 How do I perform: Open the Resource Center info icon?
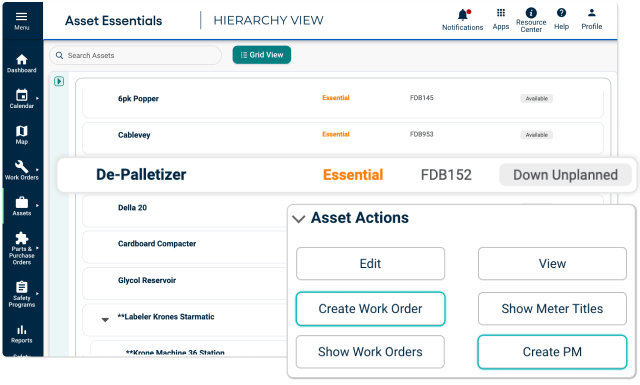point(531,13)
